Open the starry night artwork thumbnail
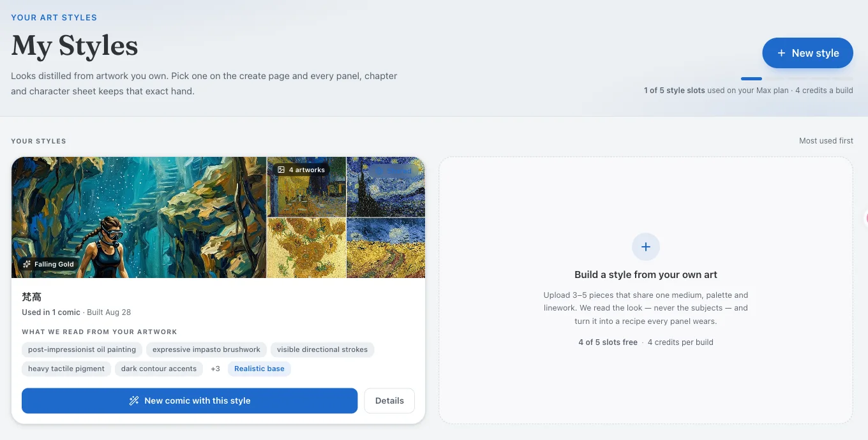This screenshot has width=868, height=440. [x=385, y=187]
